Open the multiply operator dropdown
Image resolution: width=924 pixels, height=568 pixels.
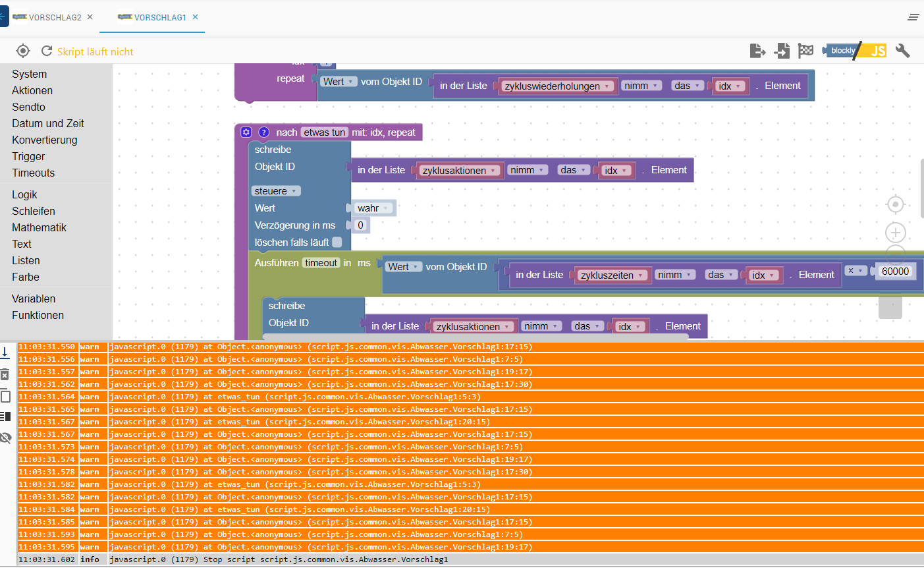tap(855, 271)
